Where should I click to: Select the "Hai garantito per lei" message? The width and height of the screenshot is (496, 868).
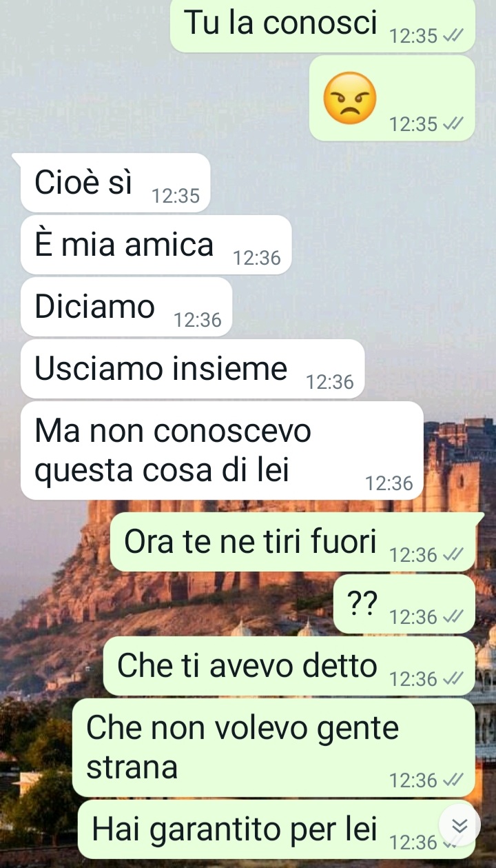click(x=277, y=829)
